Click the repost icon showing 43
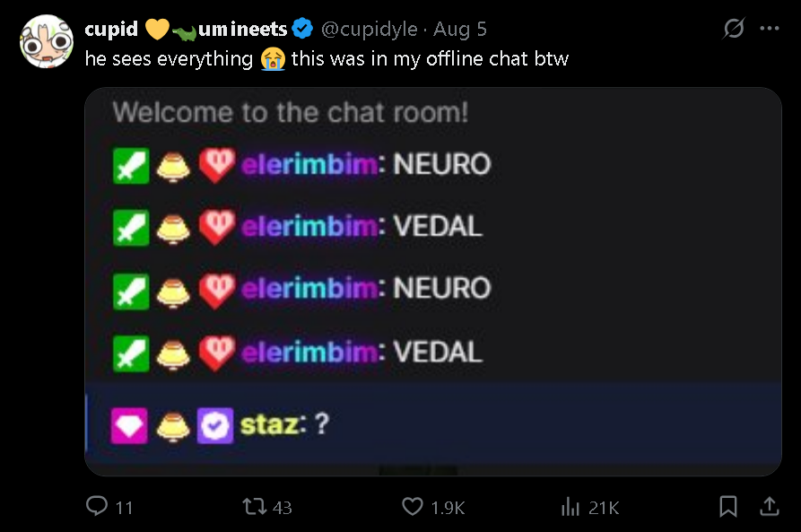Image resolution: width=801 pixels, height=532 pixels. 253,507
